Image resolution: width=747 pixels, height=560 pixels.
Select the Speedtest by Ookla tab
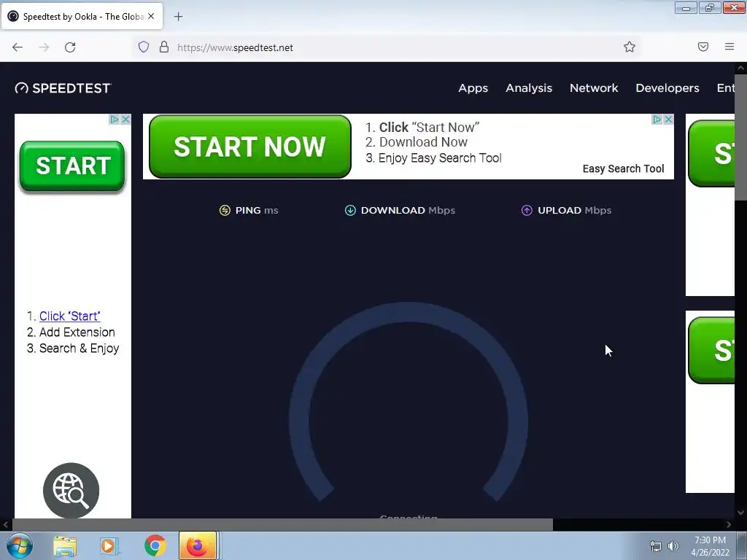click(x=82, y=17)
